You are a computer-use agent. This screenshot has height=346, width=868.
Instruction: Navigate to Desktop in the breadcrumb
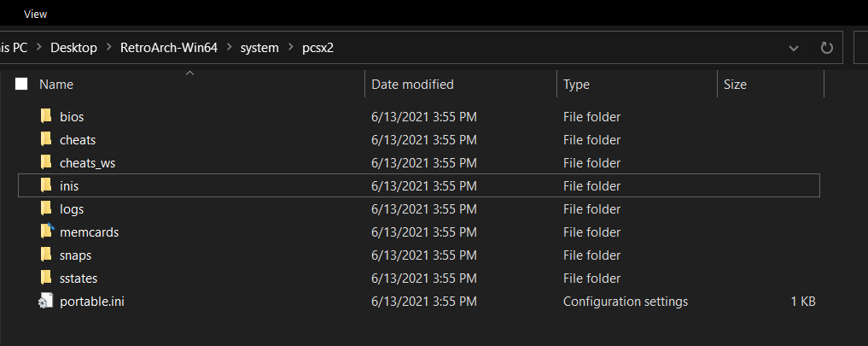pyautogui.click(x=73, y=48)
